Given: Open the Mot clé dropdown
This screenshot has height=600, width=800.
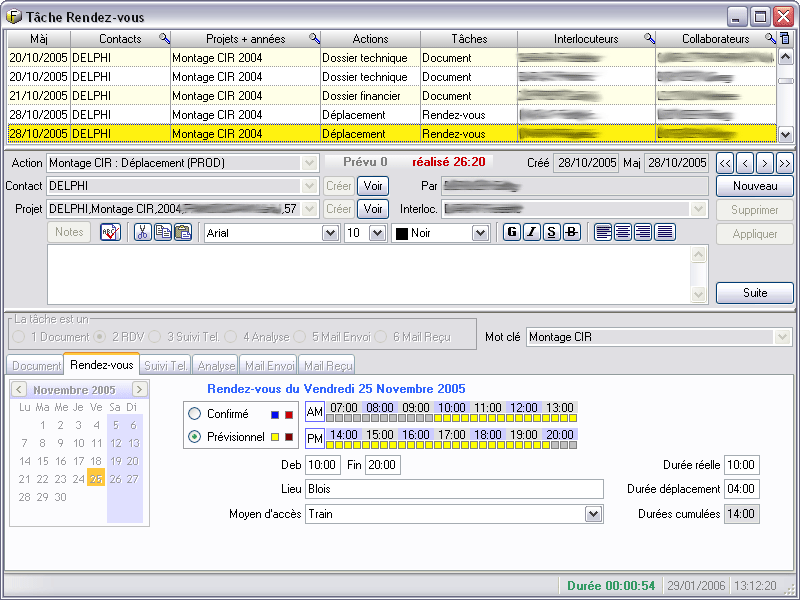Looking at the screenshot, I should click(x=782, y=337).
